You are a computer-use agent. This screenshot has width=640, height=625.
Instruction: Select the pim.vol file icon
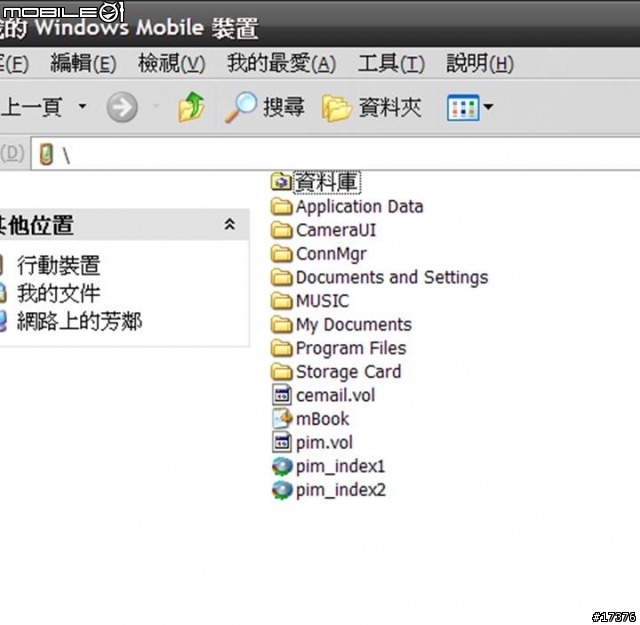(282, 443)
